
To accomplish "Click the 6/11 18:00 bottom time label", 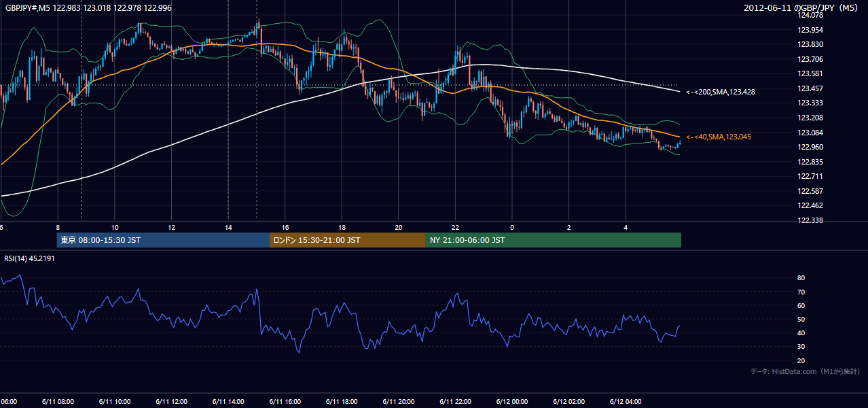I will click(x=342, y=401).
